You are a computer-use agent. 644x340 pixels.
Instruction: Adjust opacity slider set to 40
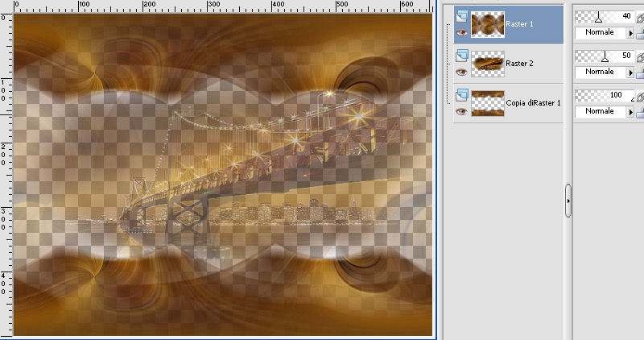pyautogui.click(x=604, y=16)
